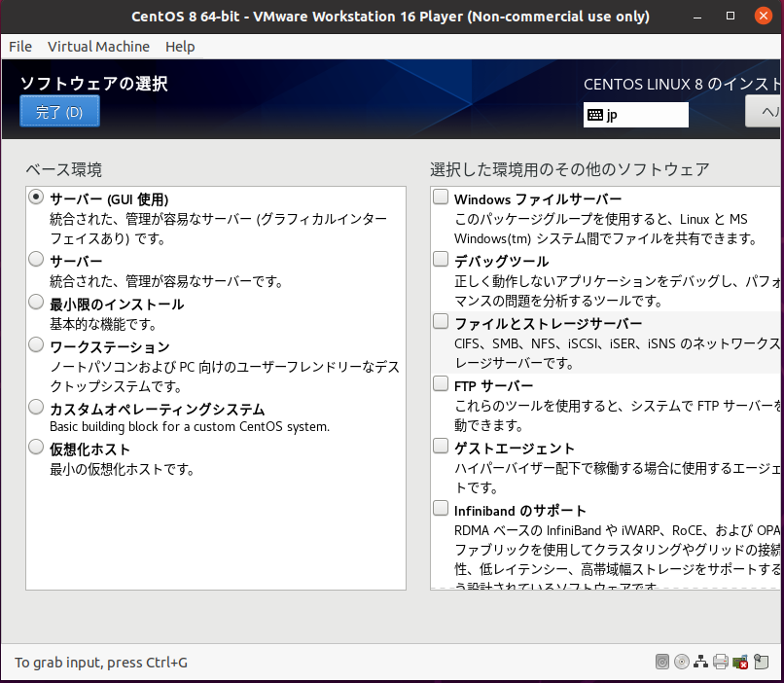Enable the Windows ファイルサーバー checkbox
This screenshot has height=683, width=784.
441,198
